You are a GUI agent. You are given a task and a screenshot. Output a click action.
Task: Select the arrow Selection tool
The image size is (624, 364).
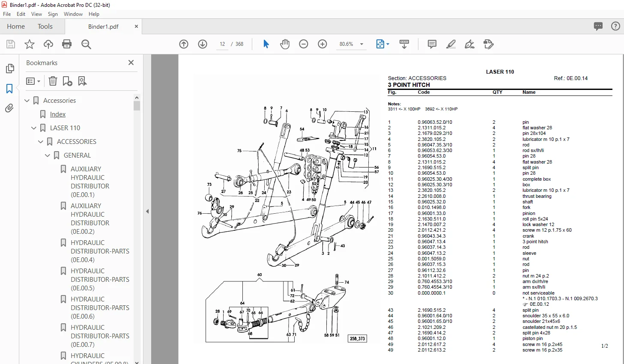click(266, 44)
